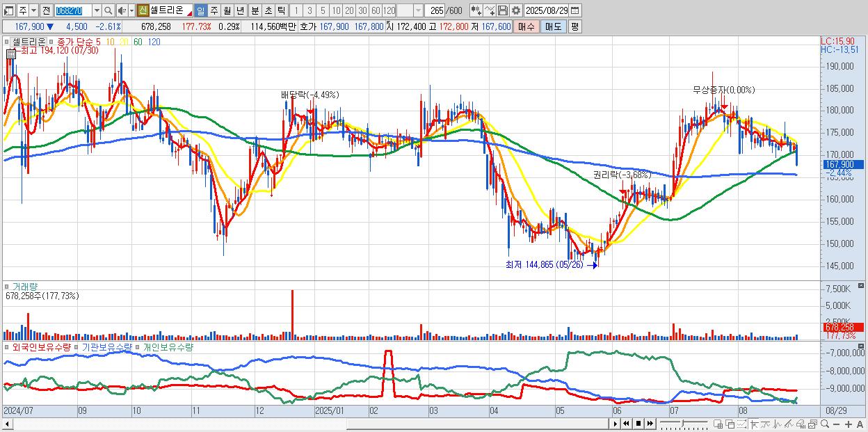Click the 매수 buy button
The width and height of the screenshot is (868, 432).
(x=527, y=26)
